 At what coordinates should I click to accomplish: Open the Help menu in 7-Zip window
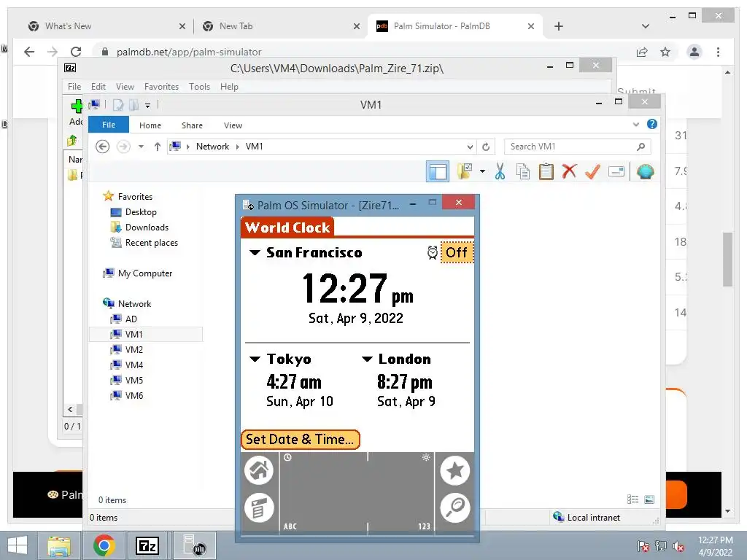pyautogui.click(x=229, y=87)
